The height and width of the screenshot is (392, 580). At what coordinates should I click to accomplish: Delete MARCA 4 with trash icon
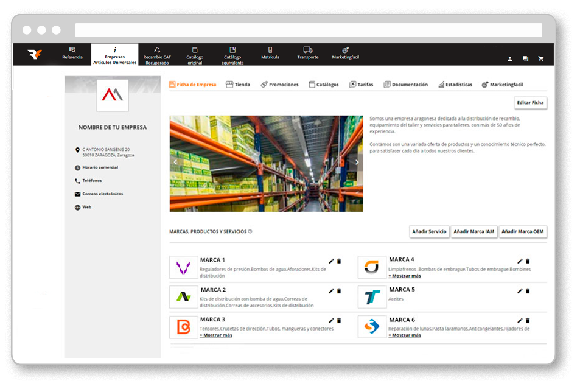point(528,261)
